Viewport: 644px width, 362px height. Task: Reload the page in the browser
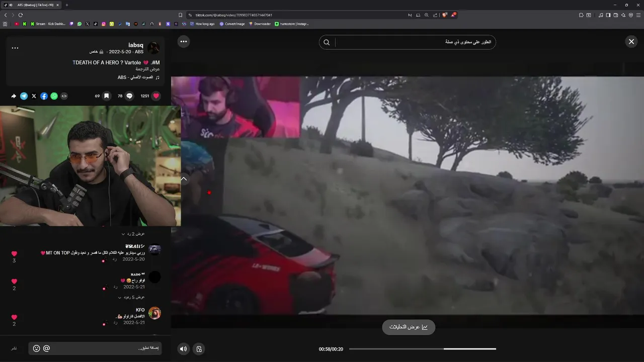(x=21, y=15)
